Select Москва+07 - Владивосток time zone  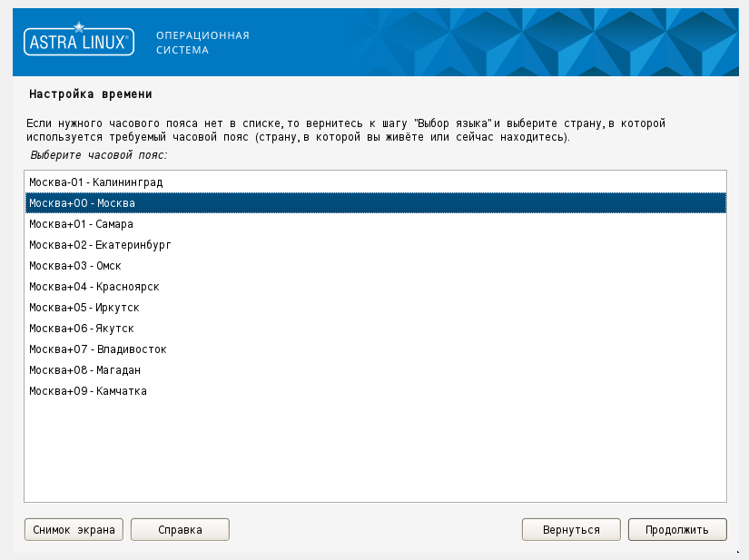pyautogui.click(x=376, y=349)
